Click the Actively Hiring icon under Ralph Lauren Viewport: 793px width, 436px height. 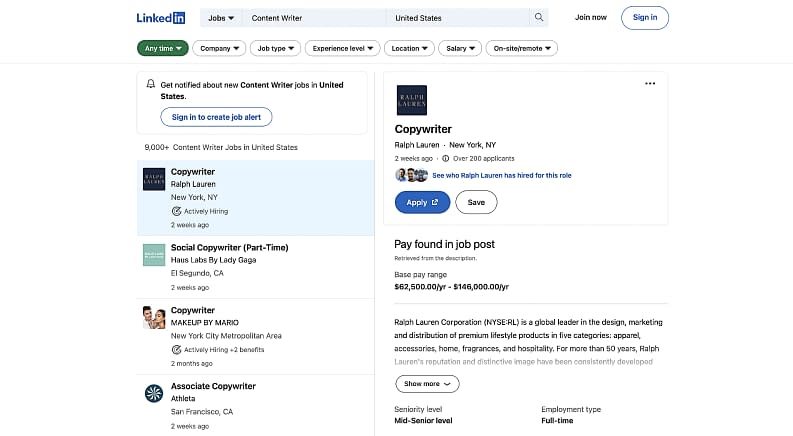(x=176, y=211)
